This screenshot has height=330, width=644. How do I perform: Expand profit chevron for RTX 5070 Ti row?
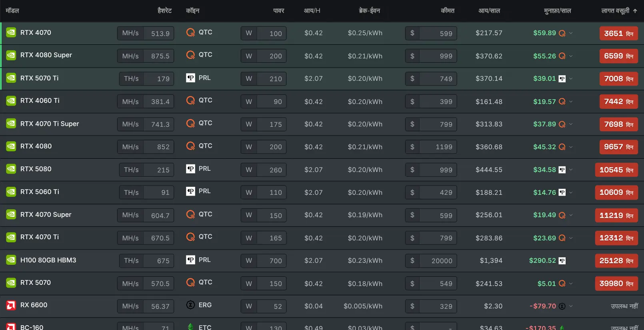tap(571, 79)
